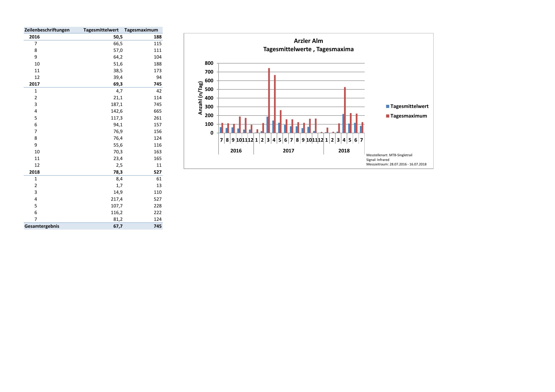Click the 2018 year group row label
This screenshot has width=555, height=392.
coord(34,172)
